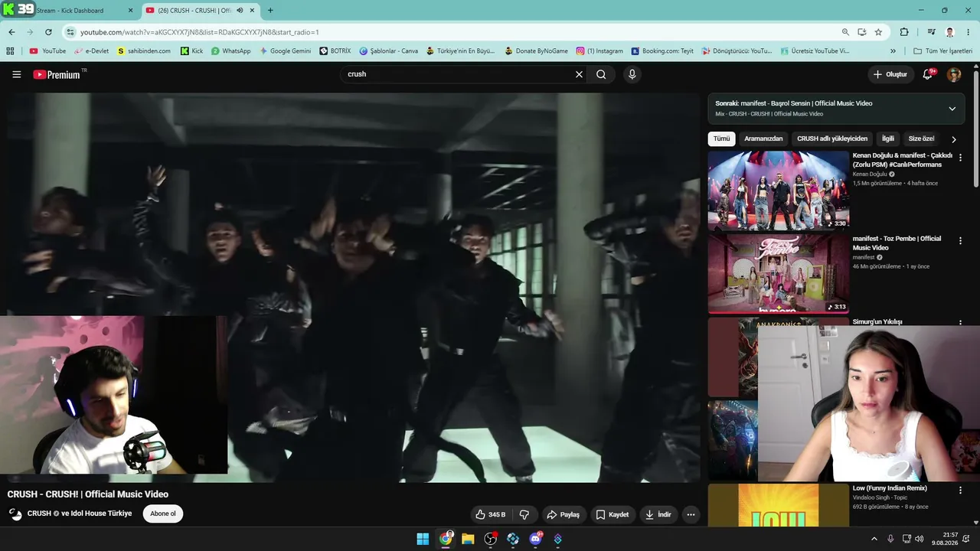Open the Chrome apps grid shortcut
Viewport: 980px width, 551px height.
(x=10, y=51)
